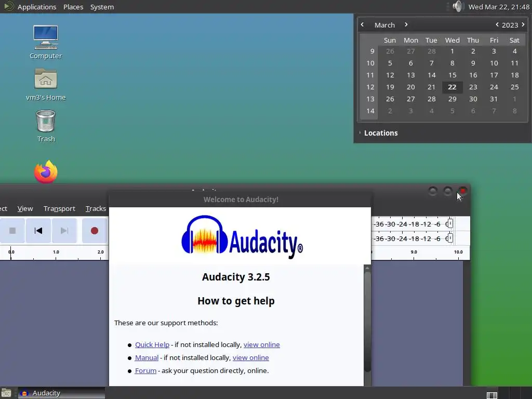Click the volume speaker icon in panel
The height and width of the screenshot is (399, 532).
457,6
